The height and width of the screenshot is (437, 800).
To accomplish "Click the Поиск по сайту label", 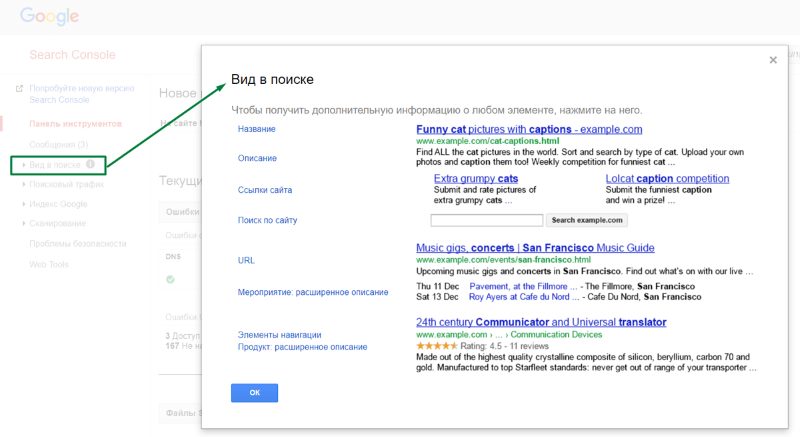I will (267, 220).
